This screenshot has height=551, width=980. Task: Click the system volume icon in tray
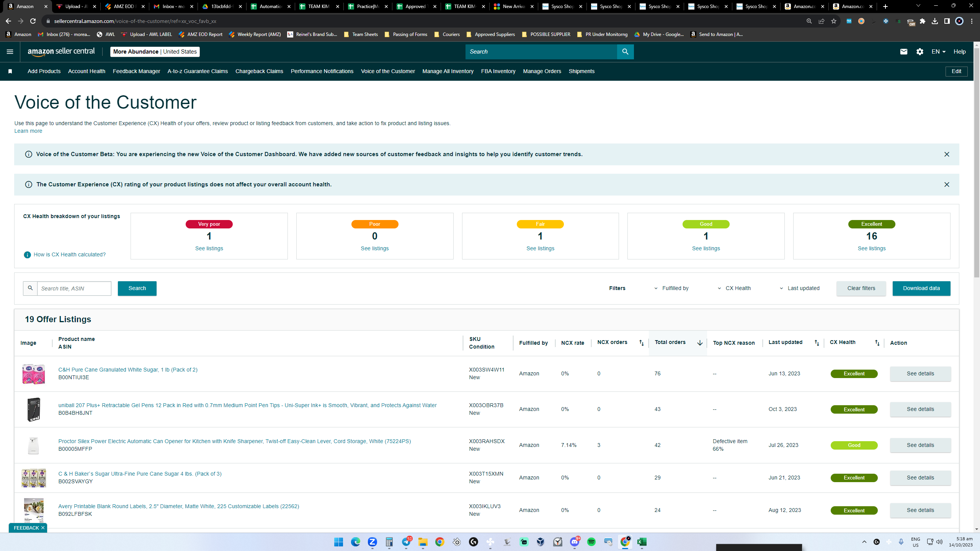939,542
